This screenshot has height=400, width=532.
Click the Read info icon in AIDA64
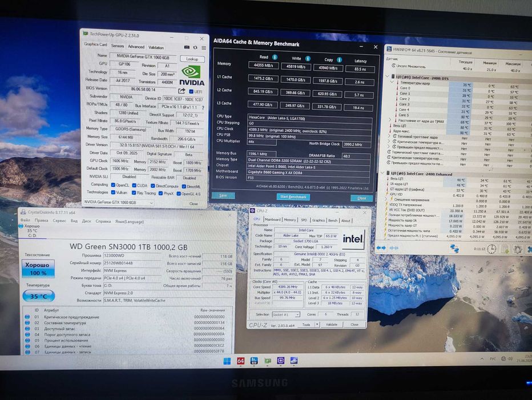[x=275, y=57]
